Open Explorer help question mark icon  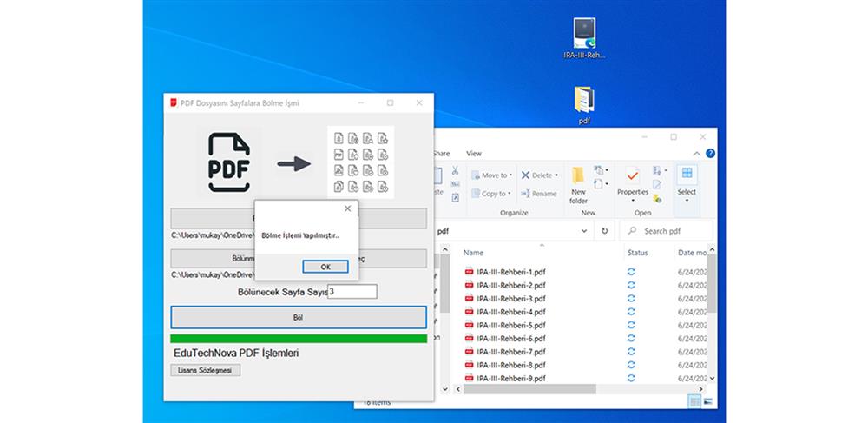(x=710, y=153)
